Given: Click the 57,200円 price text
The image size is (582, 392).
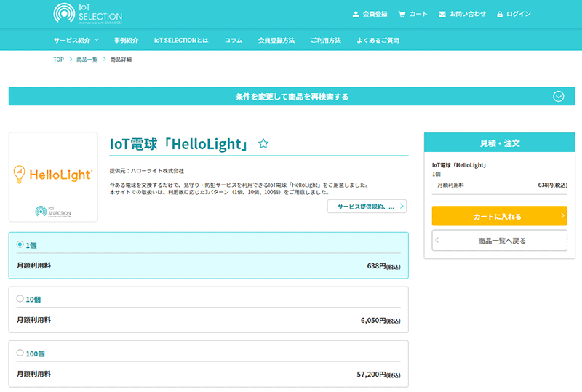Looking at the screenshot, I should click(x=378, y=375).
